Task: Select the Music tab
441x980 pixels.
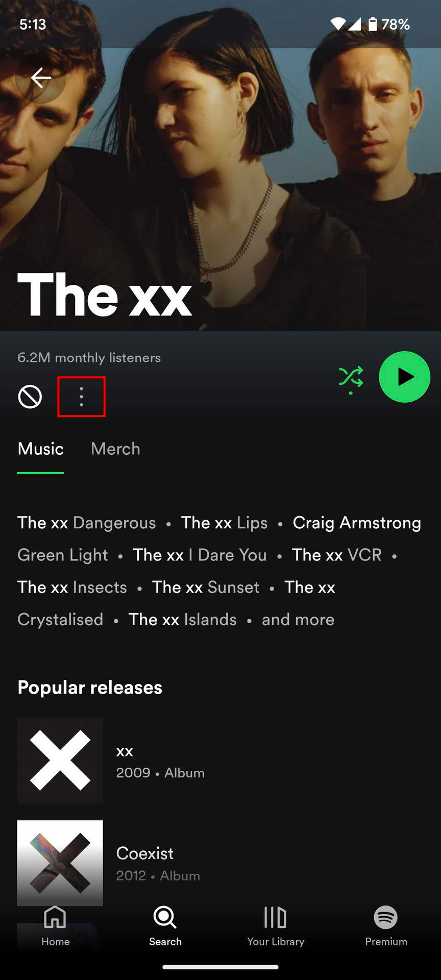Action: tap(41, 449)
